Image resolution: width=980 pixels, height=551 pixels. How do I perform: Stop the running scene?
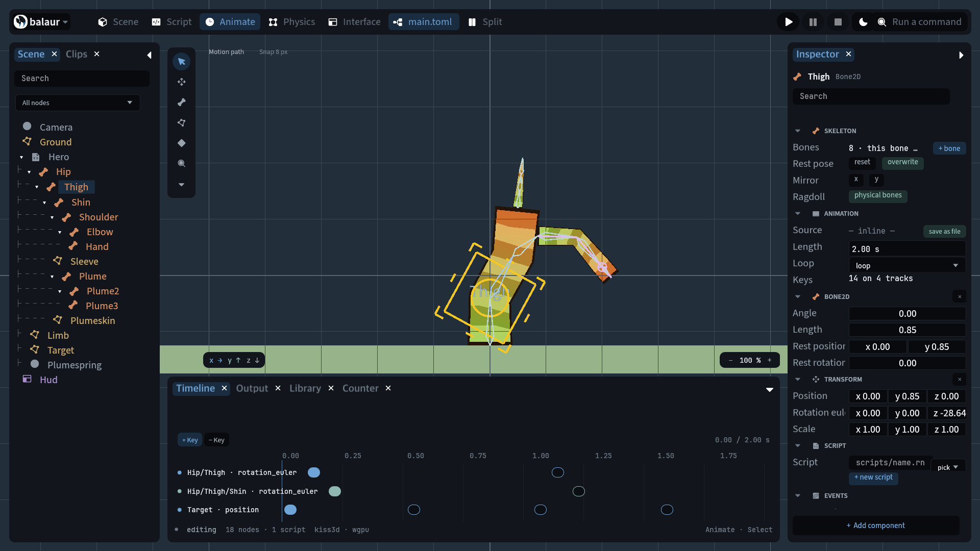838,22
